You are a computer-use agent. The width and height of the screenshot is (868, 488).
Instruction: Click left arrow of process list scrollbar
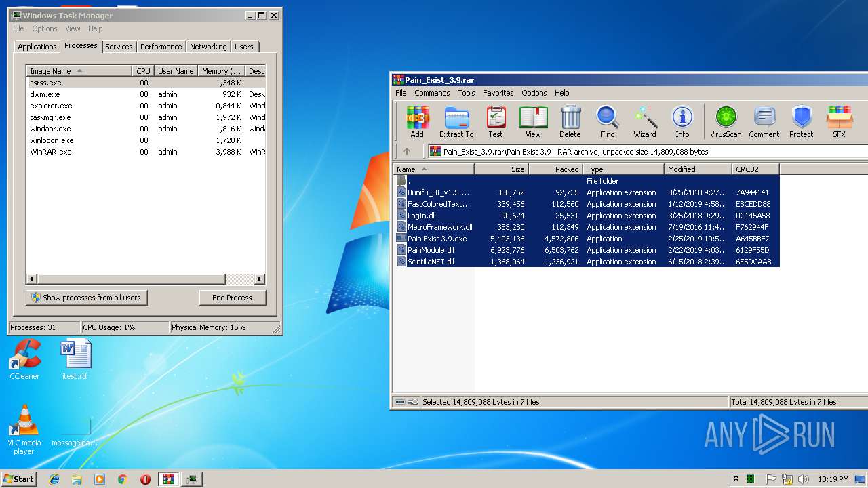32,279
